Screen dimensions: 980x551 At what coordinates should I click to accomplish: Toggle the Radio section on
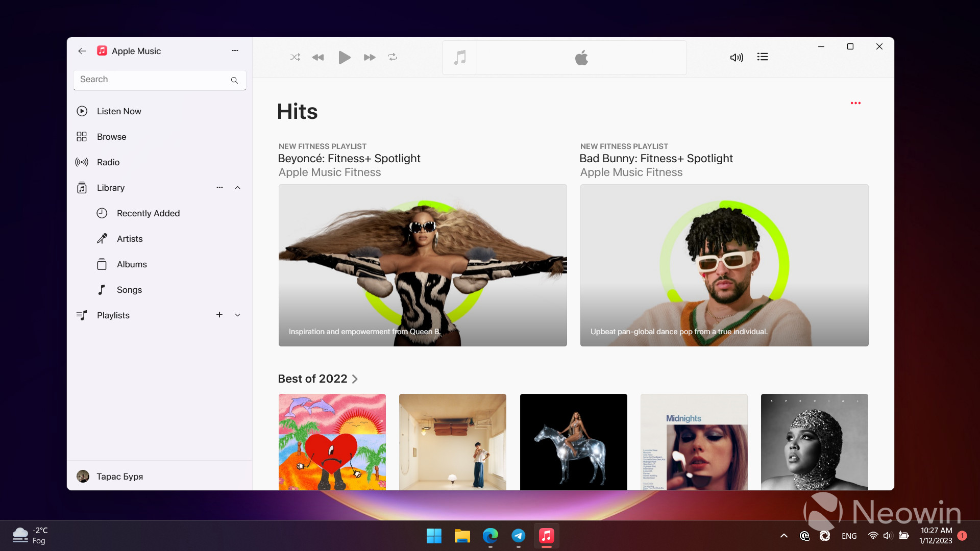coord(108,161)
